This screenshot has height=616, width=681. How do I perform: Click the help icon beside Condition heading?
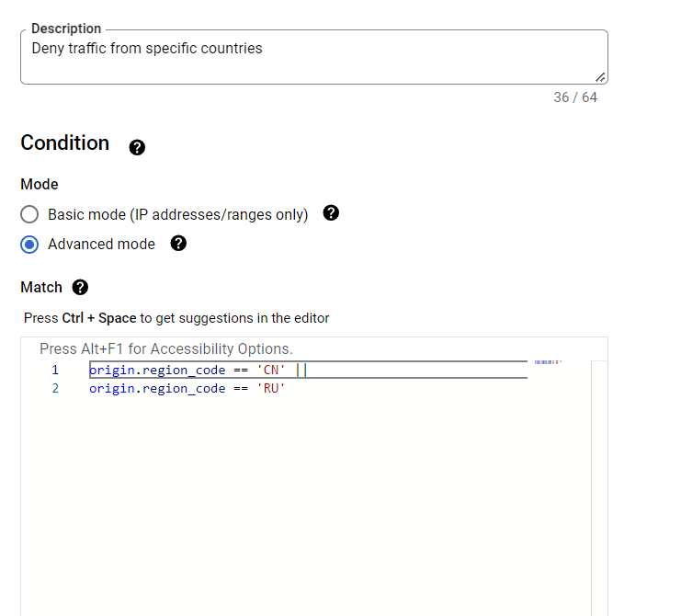[x=137, y=147]
